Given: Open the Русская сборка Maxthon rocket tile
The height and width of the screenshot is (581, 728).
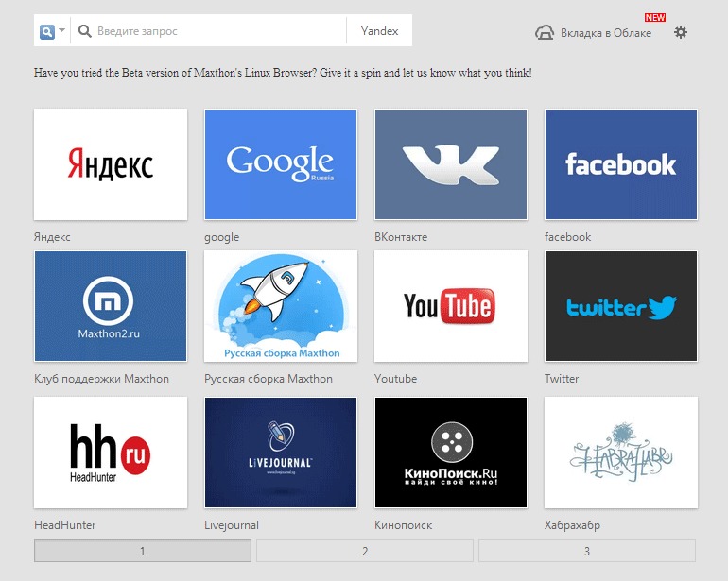Looking at the screenshot, I should 281,306.
